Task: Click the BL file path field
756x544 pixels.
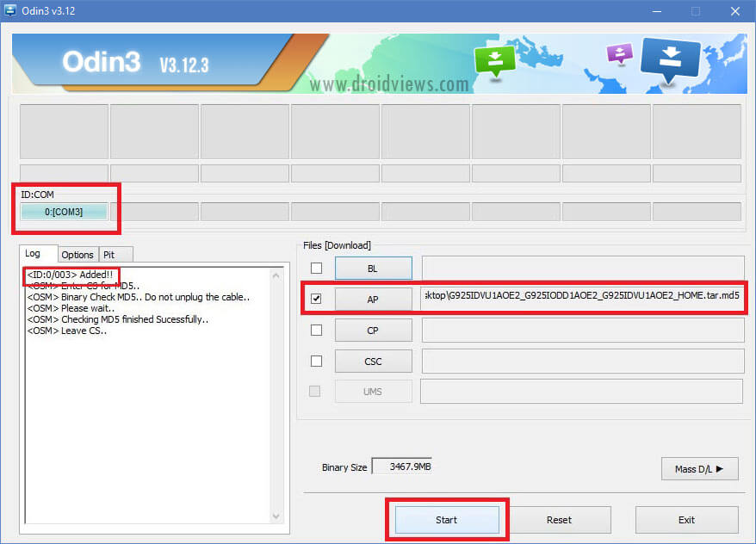Action: pyautogui.click(x=583, y=268)
